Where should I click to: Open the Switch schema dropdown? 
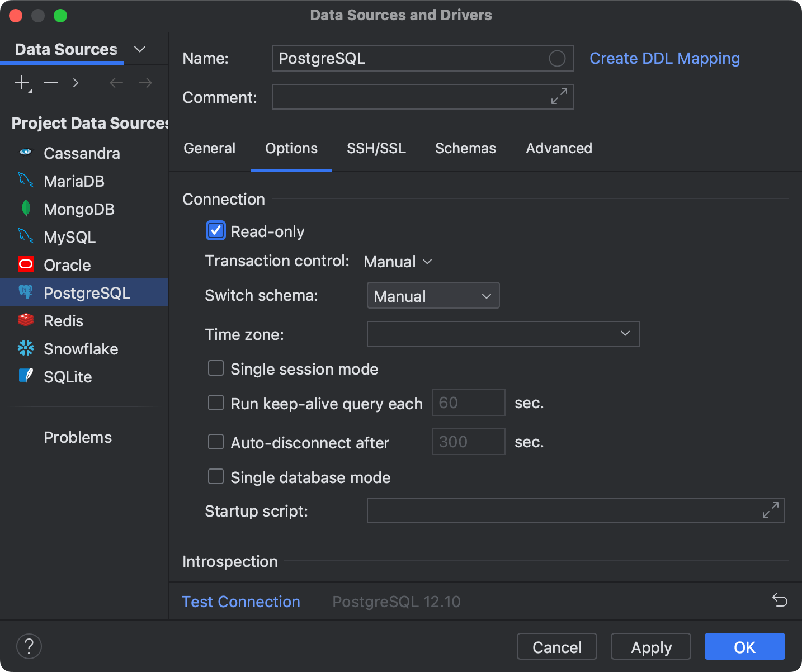point(433,295)
